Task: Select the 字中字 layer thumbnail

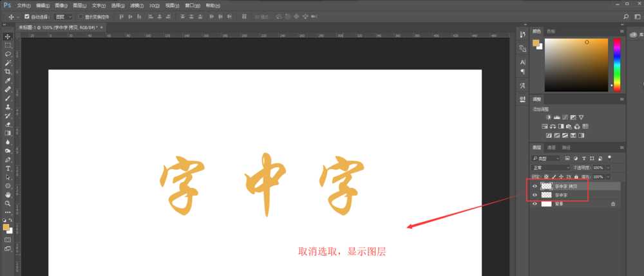Action: [546, 194]
